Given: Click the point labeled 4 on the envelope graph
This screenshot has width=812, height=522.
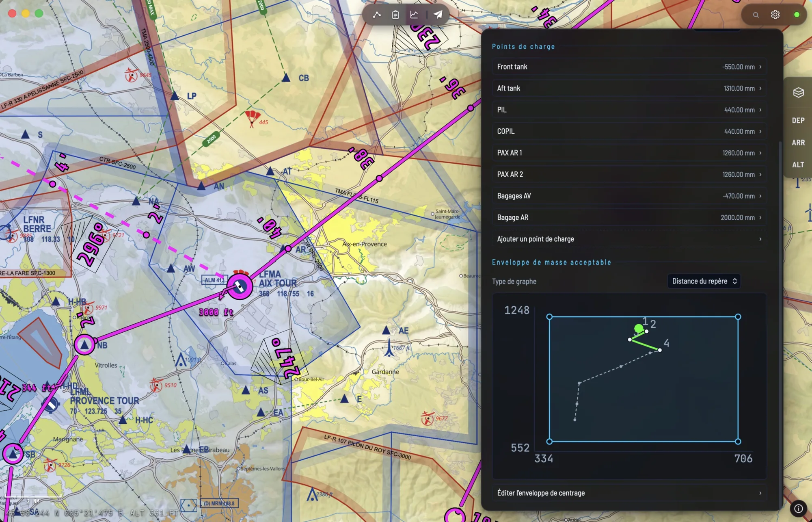Looking at the screenshot, I should [660, 350].
